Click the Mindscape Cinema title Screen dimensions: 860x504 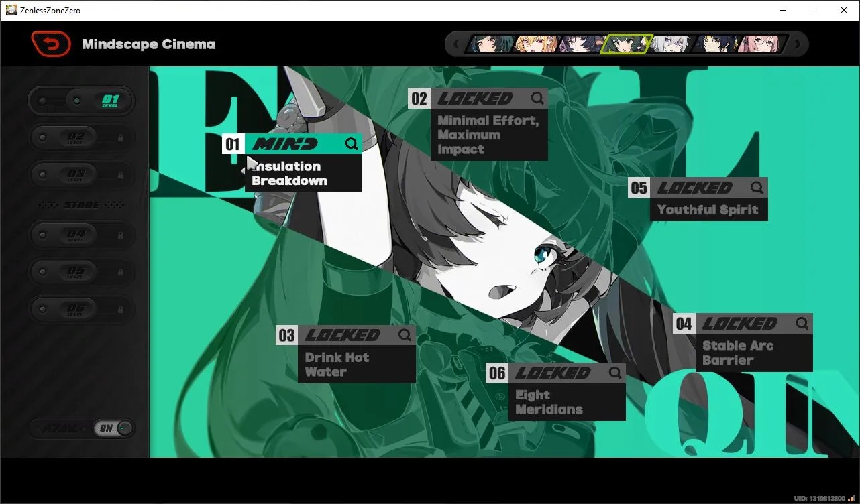pos(149,44)
